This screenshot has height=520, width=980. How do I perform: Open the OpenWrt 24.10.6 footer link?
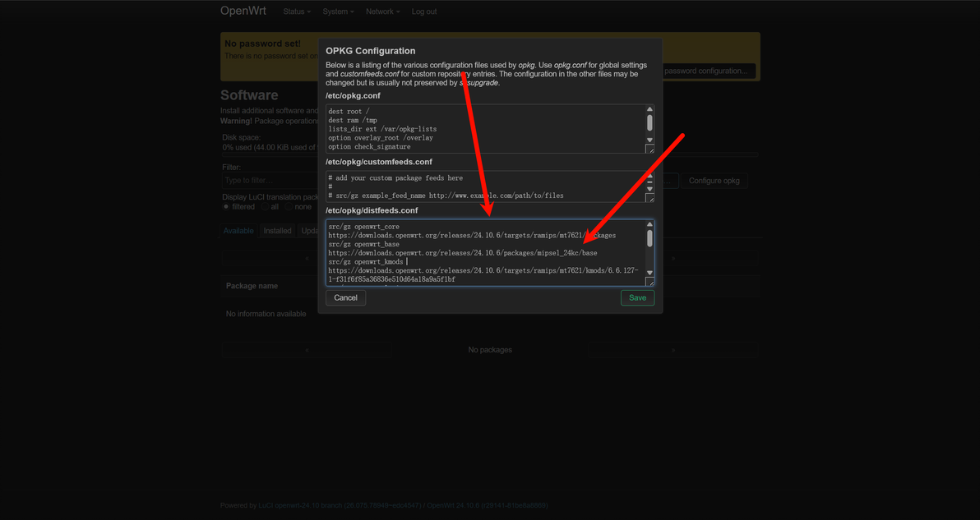[488, 506]
